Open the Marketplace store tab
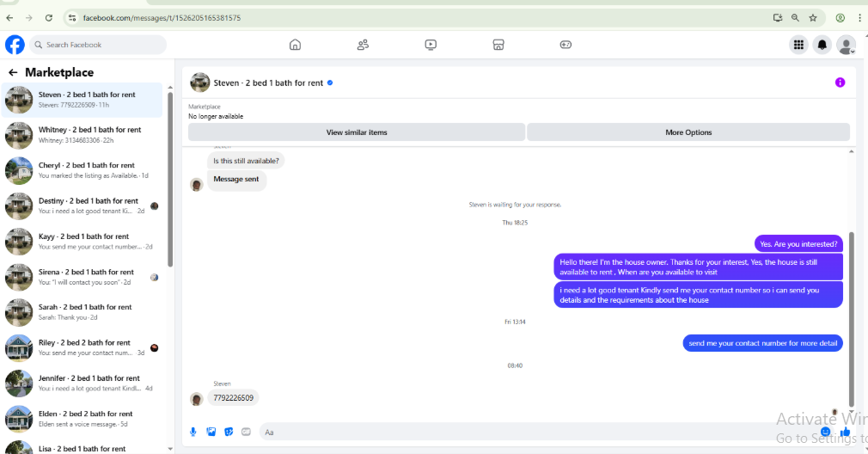 [498, 45]
